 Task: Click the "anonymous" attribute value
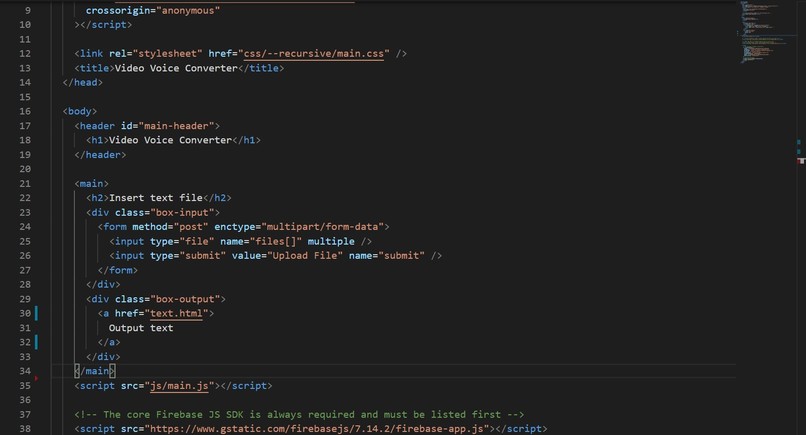[x=188, y=10]
